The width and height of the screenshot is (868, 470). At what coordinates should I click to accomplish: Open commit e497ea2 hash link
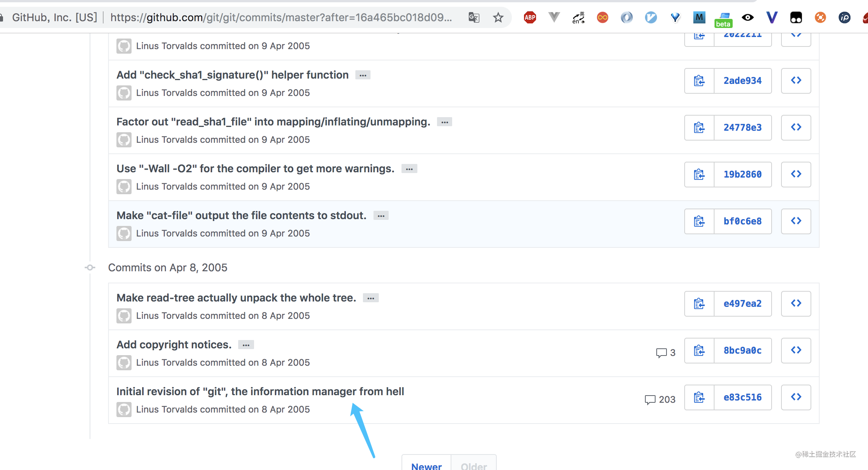[743, 304]
